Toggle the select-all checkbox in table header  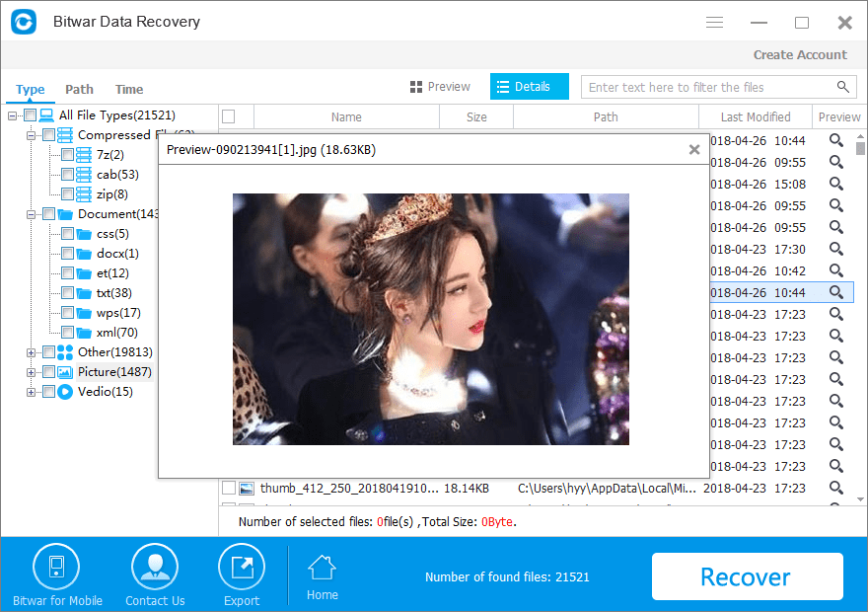[228, 116]
